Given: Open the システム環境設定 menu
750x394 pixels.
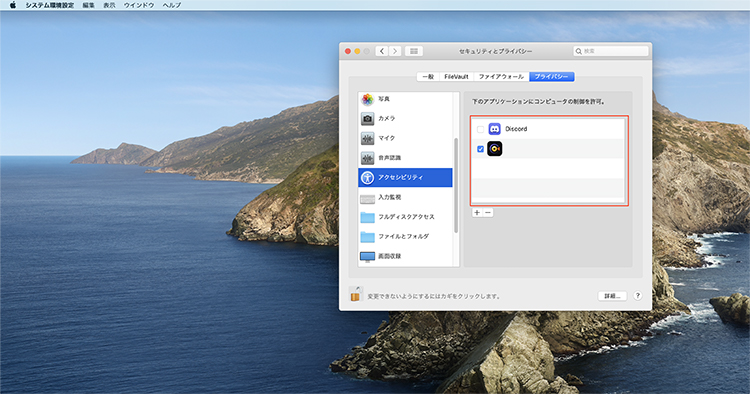Looking at the screenshot, I should [50, 5].
